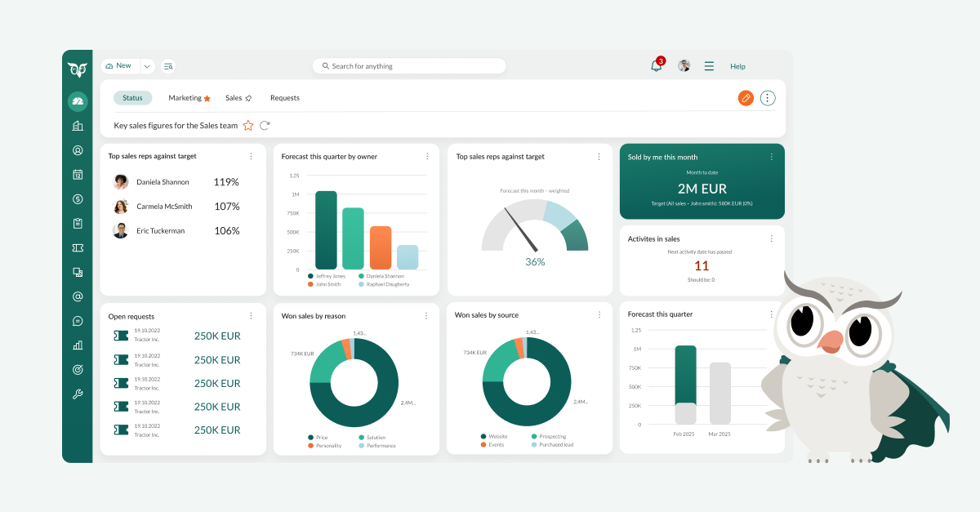This screenshot has width=980, height=512.
Task: Open Open requests tile menu
Action: point(251,316)
